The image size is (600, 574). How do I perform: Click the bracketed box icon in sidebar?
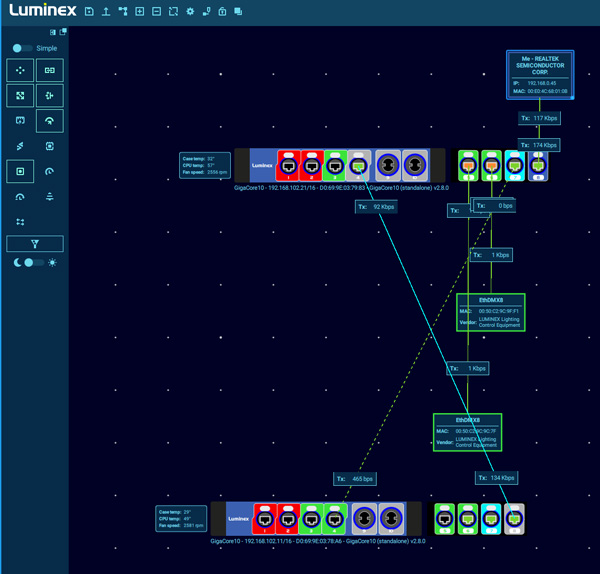pos(20,121)
